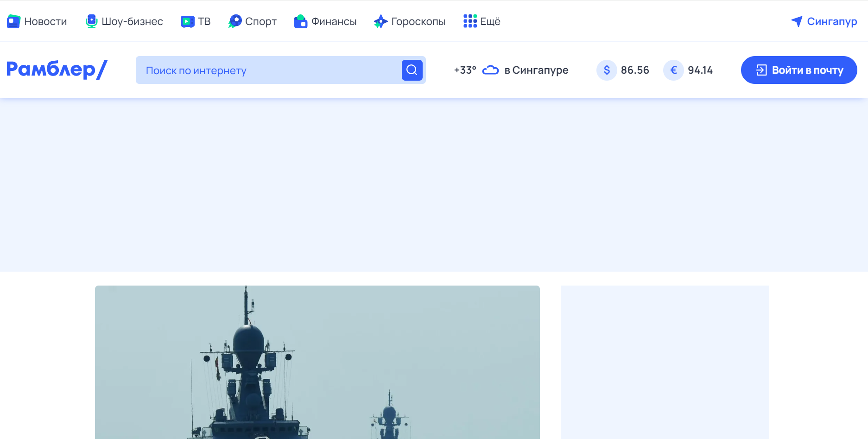Click the dollar sign currency icon
The height and width of the screenshot is (439, 868).
(607, 70)
